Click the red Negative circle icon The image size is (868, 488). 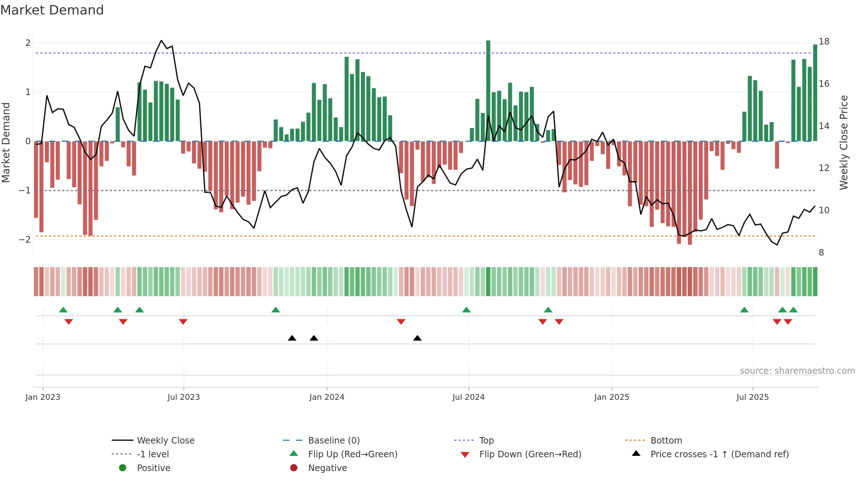point(294,468)
